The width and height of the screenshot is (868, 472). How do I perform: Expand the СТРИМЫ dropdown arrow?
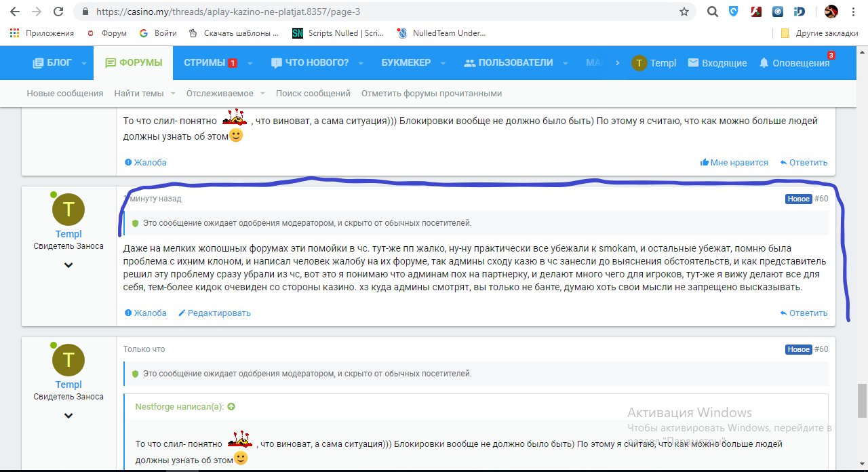click(x=250, y=63)
